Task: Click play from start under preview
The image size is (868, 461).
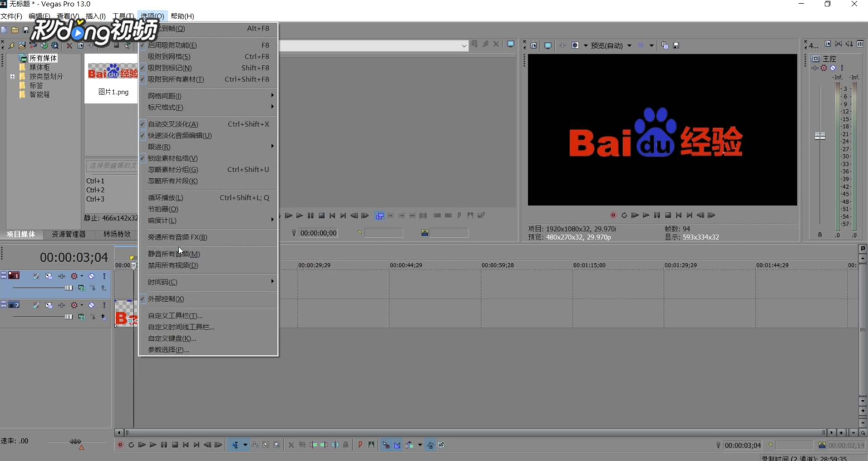Action: 635,215
